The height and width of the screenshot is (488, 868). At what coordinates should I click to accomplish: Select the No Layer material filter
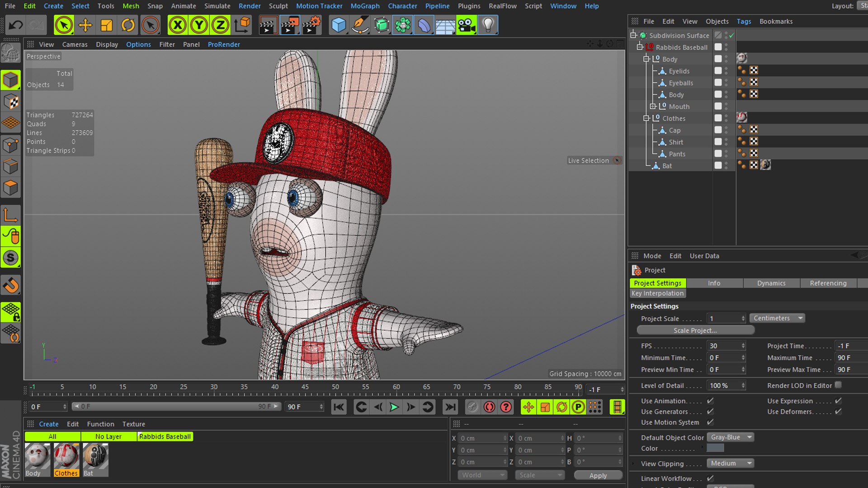coord(108,436)
